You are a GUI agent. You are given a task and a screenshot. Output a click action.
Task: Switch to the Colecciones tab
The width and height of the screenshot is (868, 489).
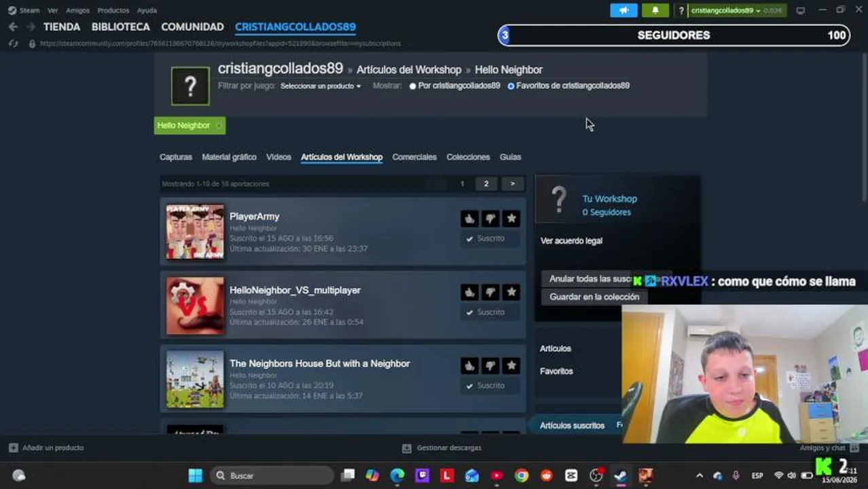468,157
